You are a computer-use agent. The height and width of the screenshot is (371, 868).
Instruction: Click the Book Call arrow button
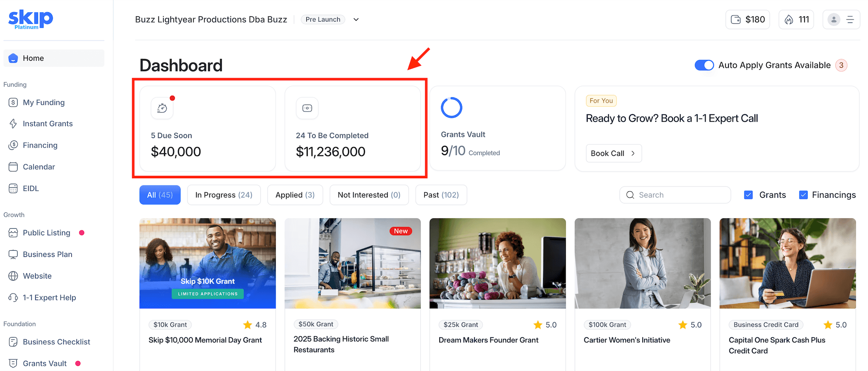click(614, 153)
